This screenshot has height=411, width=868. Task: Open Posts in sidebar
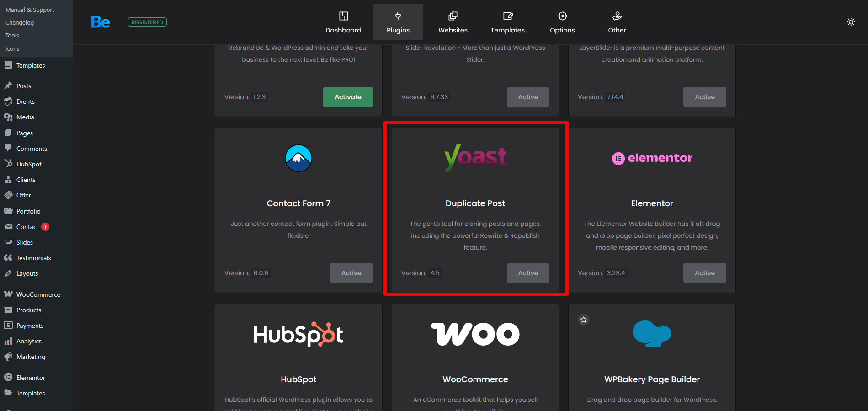tap(24, 86)
